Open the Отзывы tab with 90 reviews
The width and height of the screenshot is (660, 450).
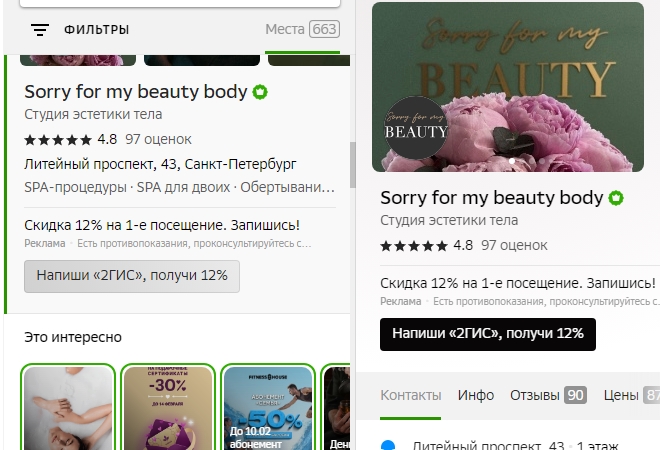(548, 395)
